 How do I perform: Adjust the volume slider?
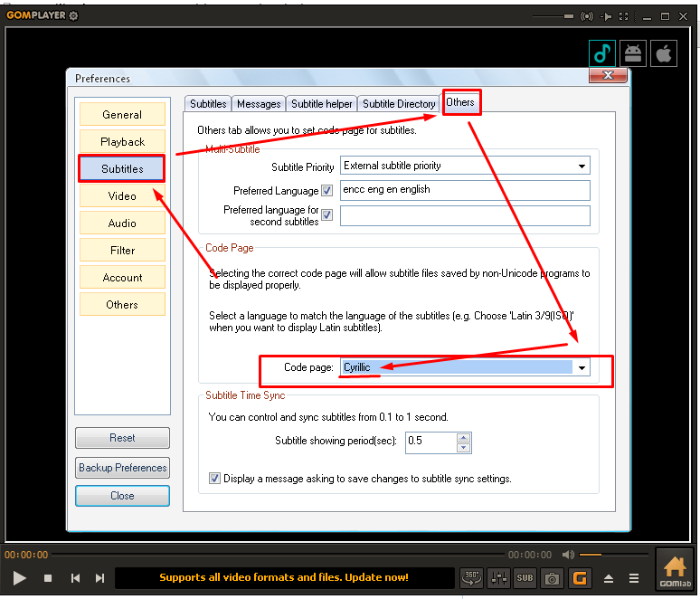tap(614, 555)
